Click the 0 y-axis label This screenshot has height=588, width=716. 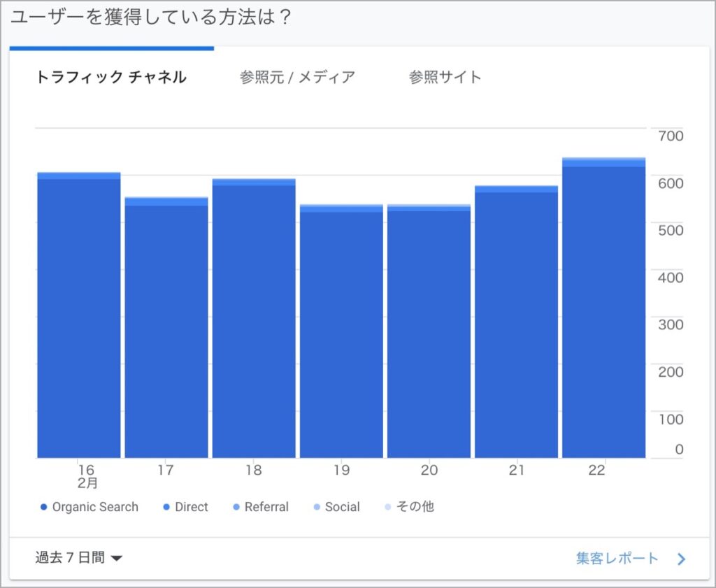pyautogui.click(x=679, y=450)
